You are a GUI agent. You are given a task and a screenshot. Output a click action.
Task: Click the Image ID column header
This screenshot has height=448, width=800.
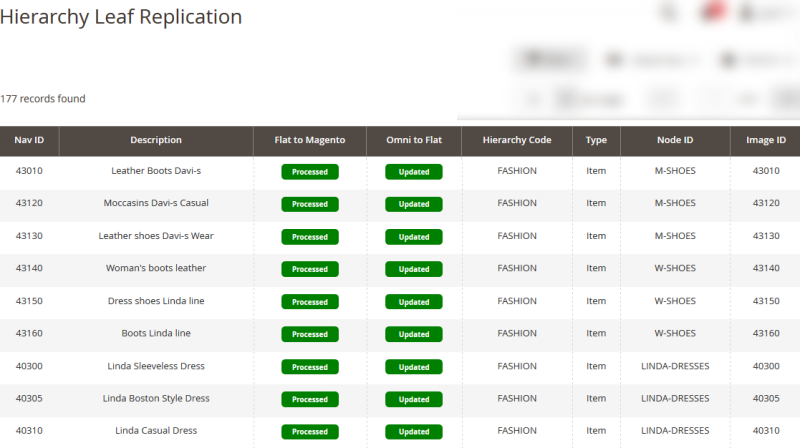click(765, 140)
